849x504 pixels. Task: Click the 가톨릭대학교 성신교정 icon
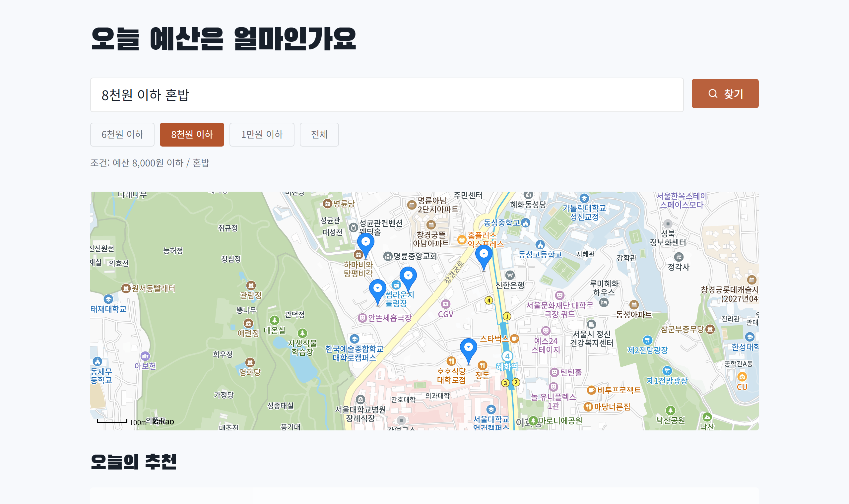coord(584,198)
